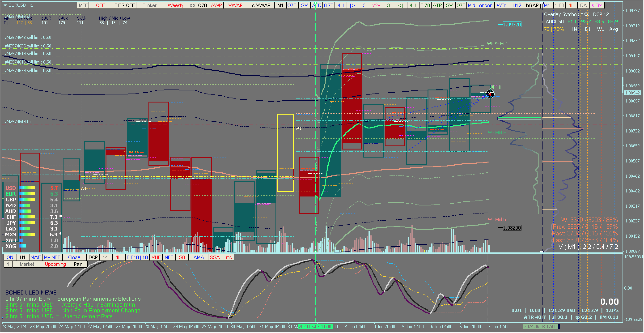Click the USD currency strength bar
The height and width of the screenshot is (333, 644).
(x=28, y=188)
